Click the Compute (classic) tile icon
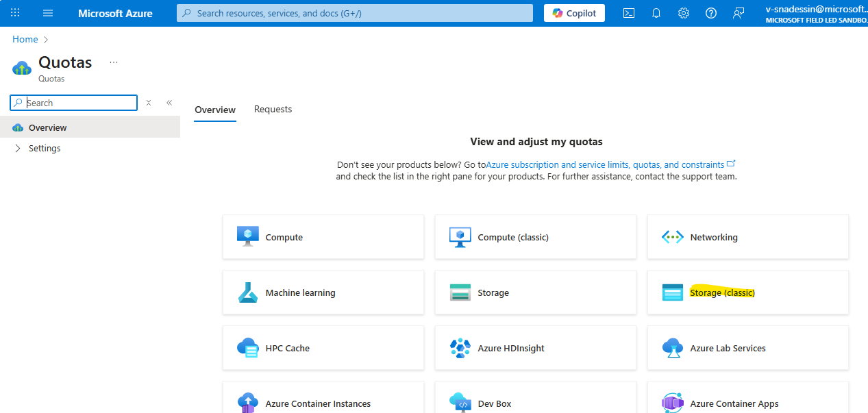 click(460, 236)
